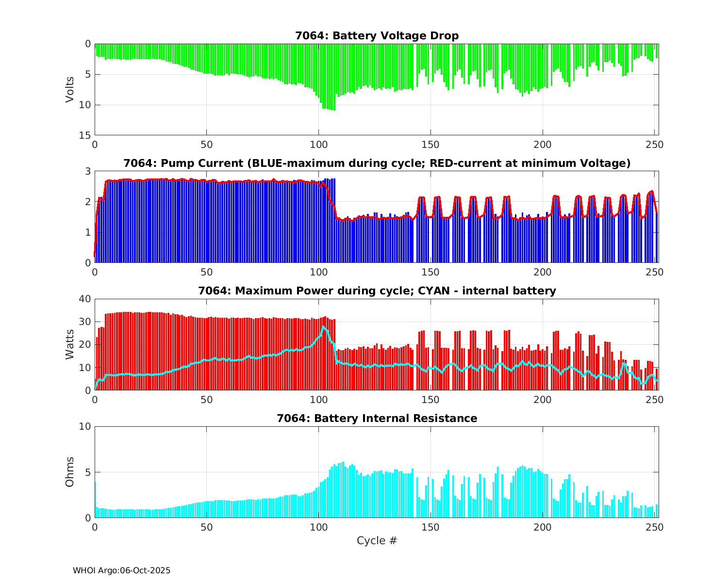Viewport: 728px width, 582px height.
Task: Click the Battery Voltage Drop chart title
Action: point(377,36)
